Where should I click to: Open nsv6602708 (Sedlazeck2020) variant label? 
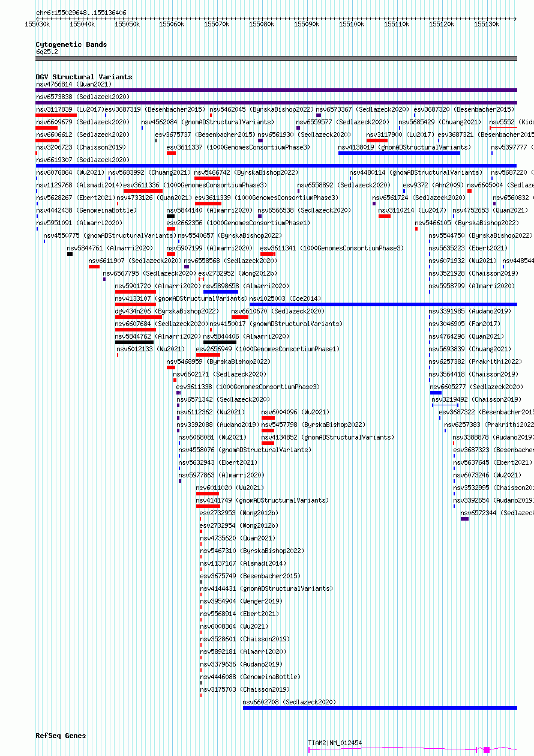[289, 702]
